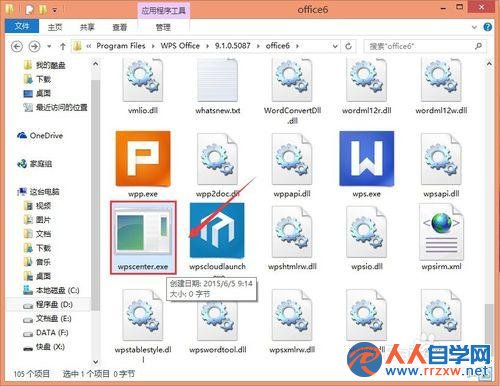Open 快盘 (X:) in the sidebar
This screenshot has width=500, height=386.
[x=44, y=347]
